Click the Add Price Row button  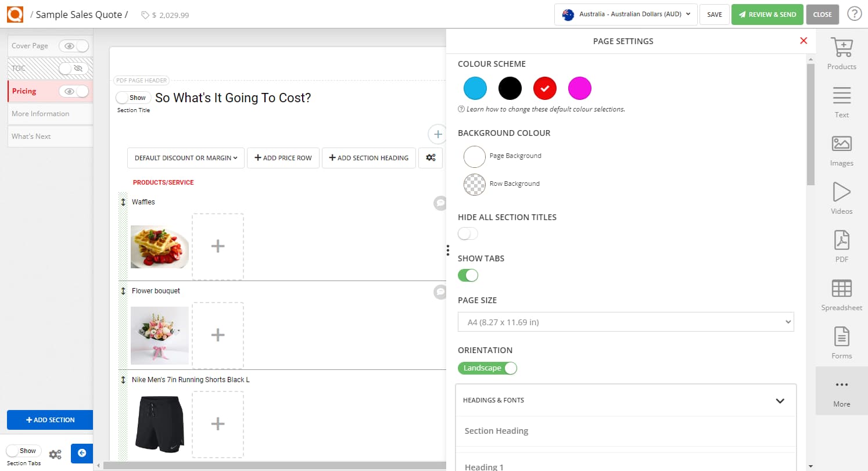click(x=283, y=158)
